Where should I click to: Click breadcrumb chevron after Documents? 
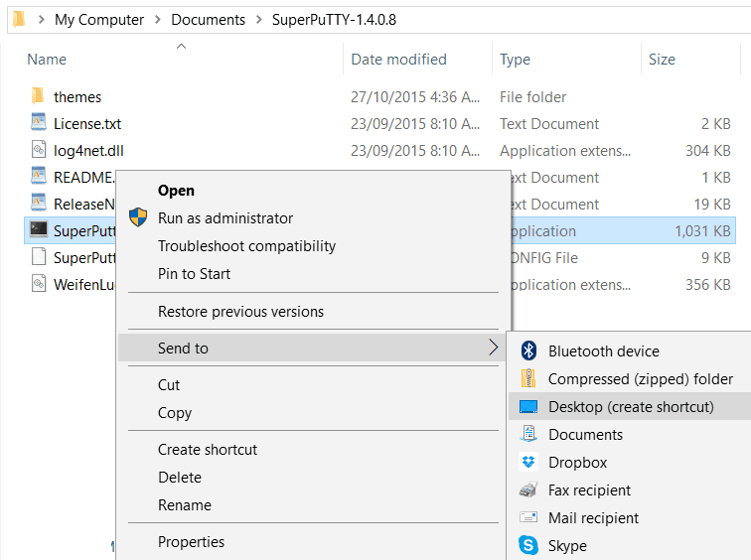pos(259,20)
